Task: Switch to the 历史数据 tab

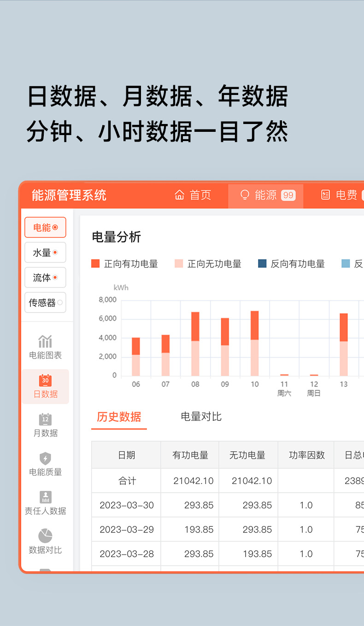Action: point(119,417)
